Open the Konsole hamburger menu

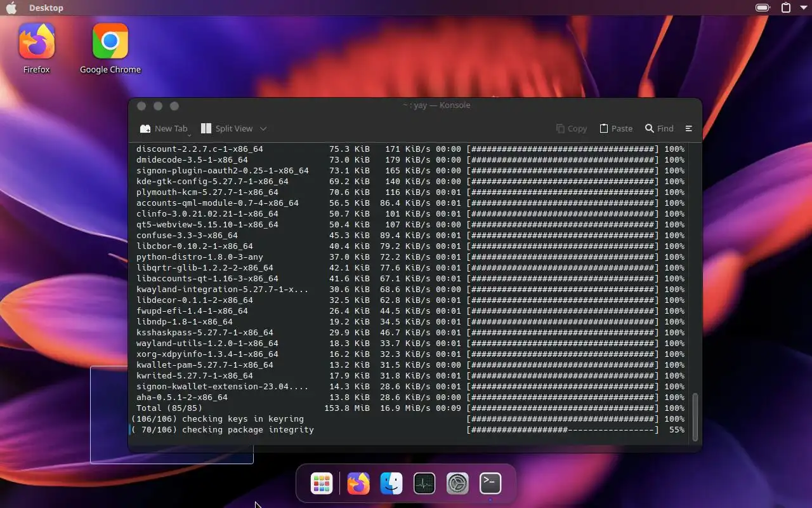pos(689,128)
